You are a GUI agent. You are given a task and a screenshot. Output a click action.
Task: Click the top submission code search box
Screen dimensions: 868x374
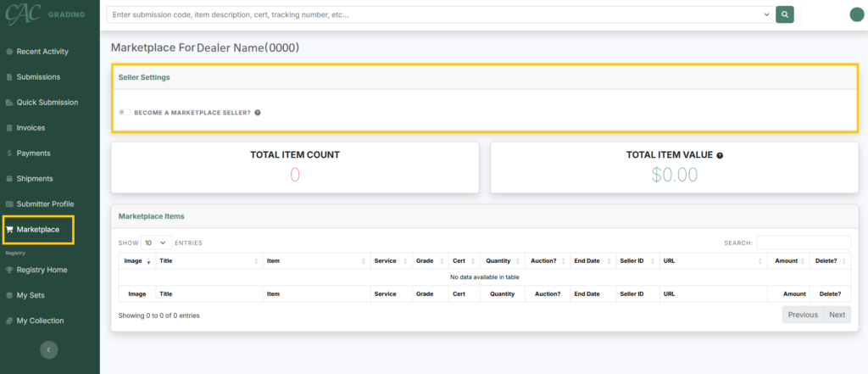pyautogui.click(x=435, y=15)
